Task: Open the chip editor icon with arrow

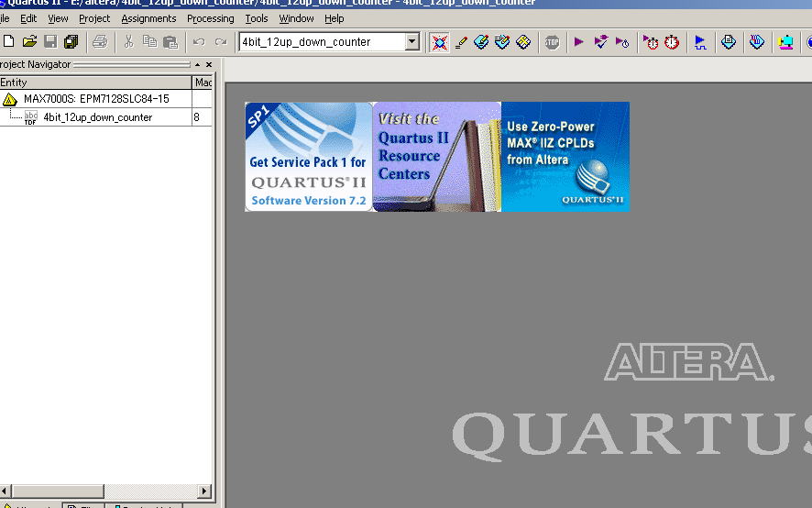Action: (x=502, y=42)
